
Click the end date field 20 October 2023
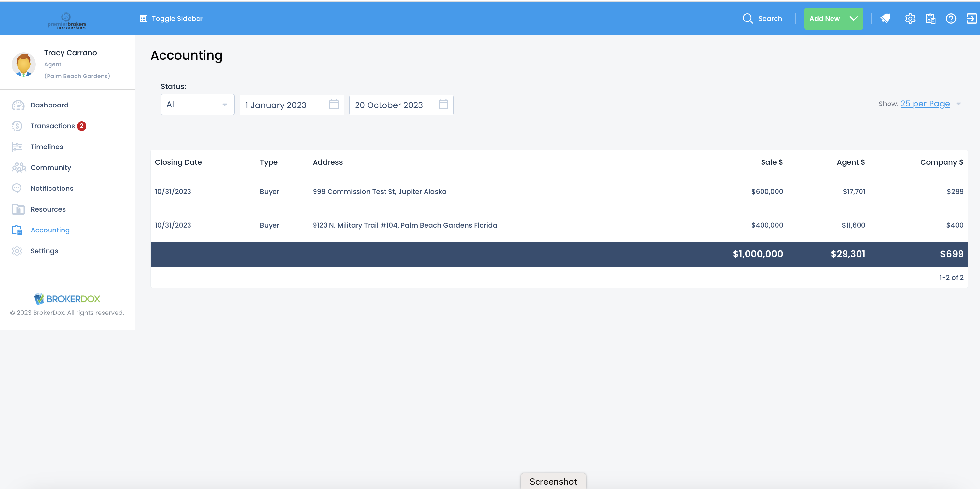click(401, 105)
